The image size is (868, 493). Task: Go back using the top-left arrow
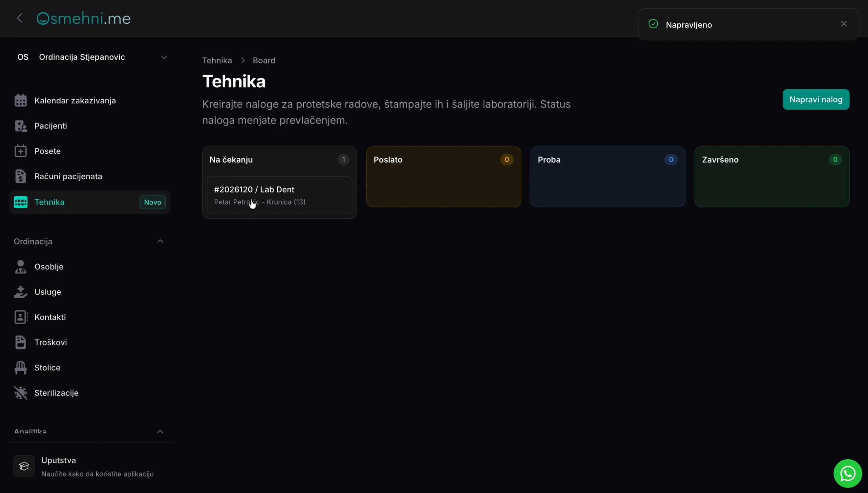[x=20, y=18]
